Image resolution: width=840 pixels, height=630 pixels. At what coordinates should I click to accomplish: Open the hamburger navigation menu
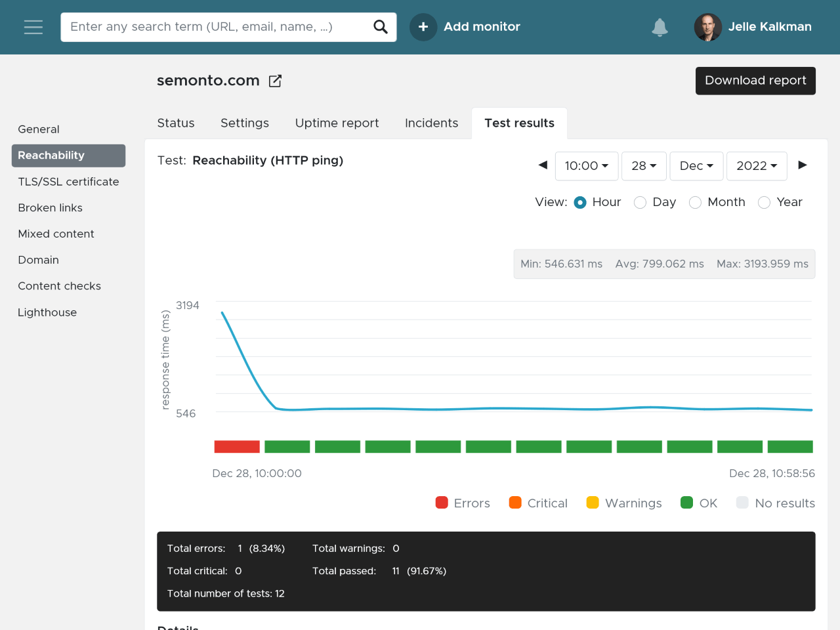point(33,27)
